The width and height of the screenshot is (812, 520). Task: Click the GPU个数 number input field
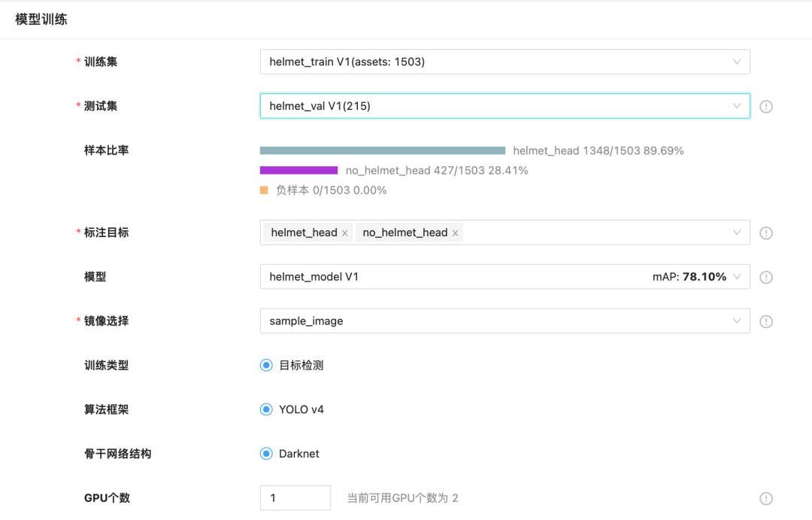[x=295, y=498]
